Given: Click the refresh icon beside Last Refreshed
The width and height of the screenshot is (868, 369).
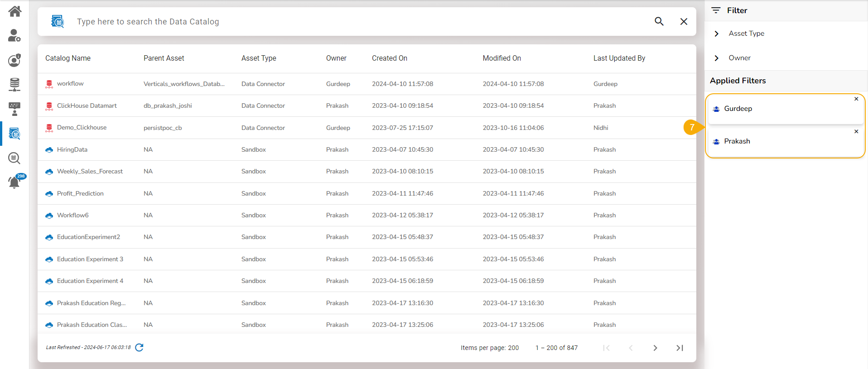Looking at the screenshot, I should click(x=140, y=347).
